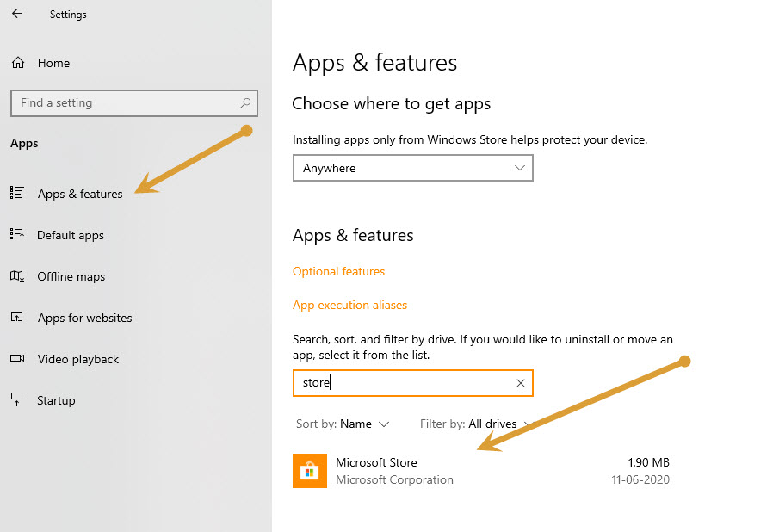Click the 1.90 MB size value
Image resolution: width=779 pixels, height=532 pixels.
pos(648,462)
